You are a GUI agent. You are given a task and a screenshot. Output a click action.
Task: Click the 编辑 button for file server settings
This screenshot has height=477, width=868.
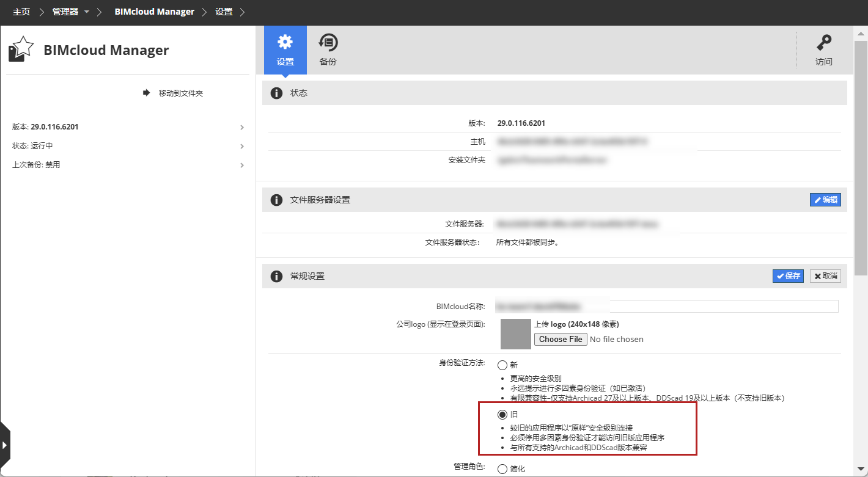coord(825,200)
